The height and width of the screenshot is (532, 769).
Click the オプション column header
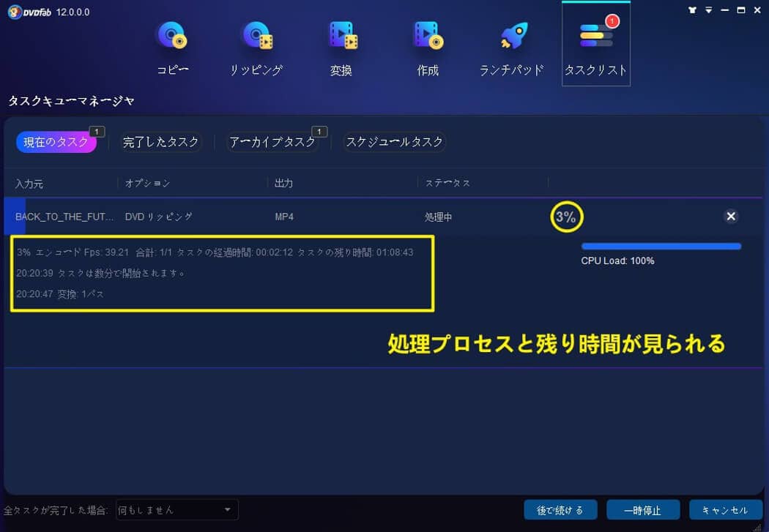click(x=148, y=183)
